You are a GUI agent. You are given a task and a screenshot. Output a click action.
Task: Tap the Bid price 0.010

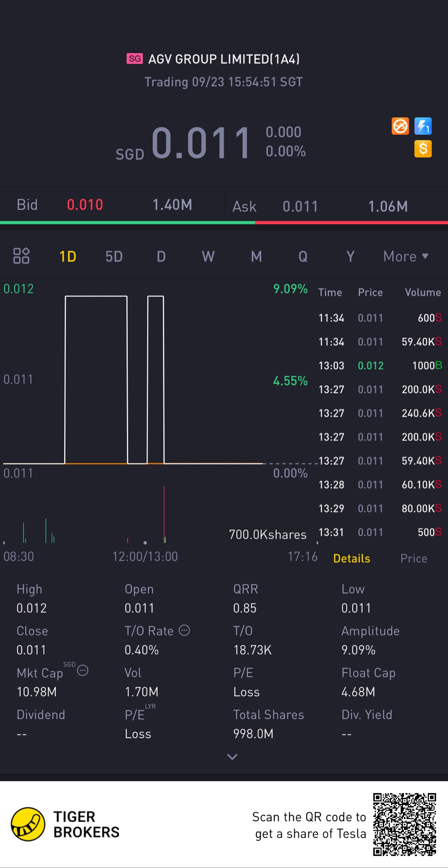[85, 205]
